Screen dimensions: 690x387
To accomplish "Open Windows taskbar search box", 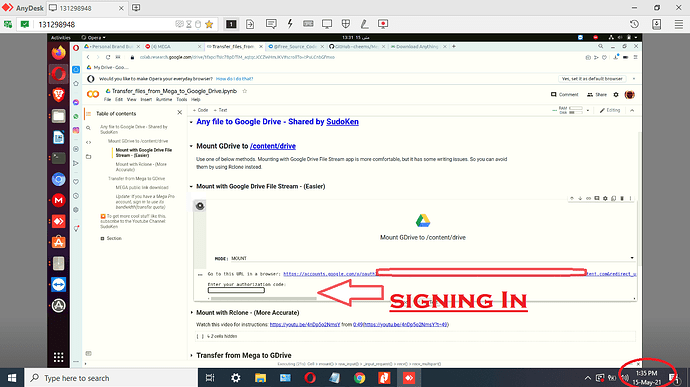I will coord(111,378).
